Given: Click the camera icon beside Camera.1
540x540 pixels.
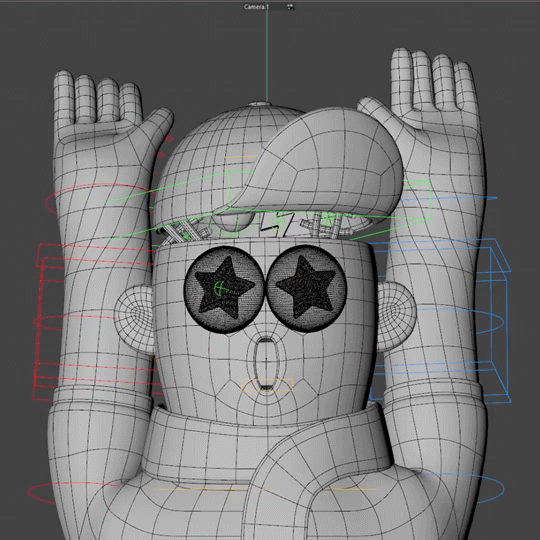Looking at the screenshot, I should (x=290, y=6).
